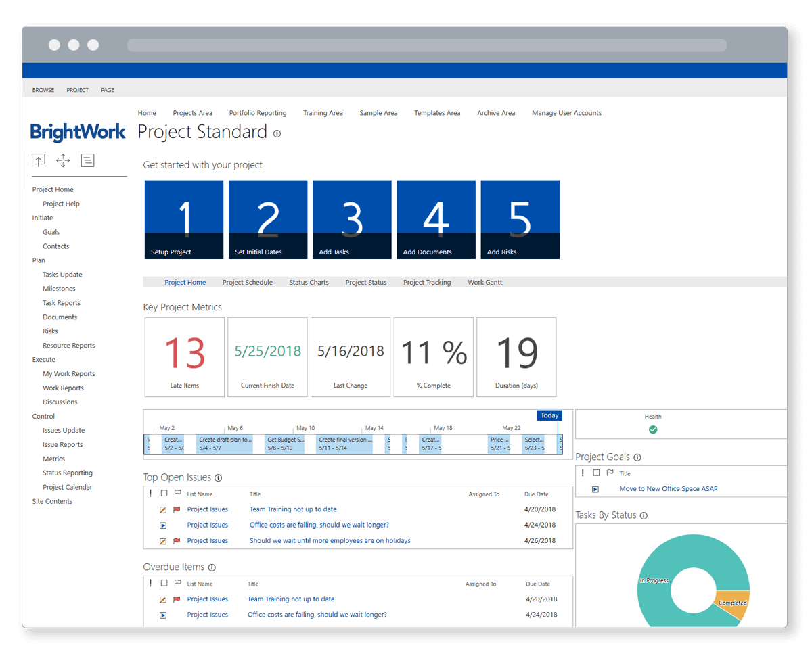Click the Get Budget timeline bar 5/8 - 5/10
This screenshot has height=654, width=812.
(x=286, y=444)
